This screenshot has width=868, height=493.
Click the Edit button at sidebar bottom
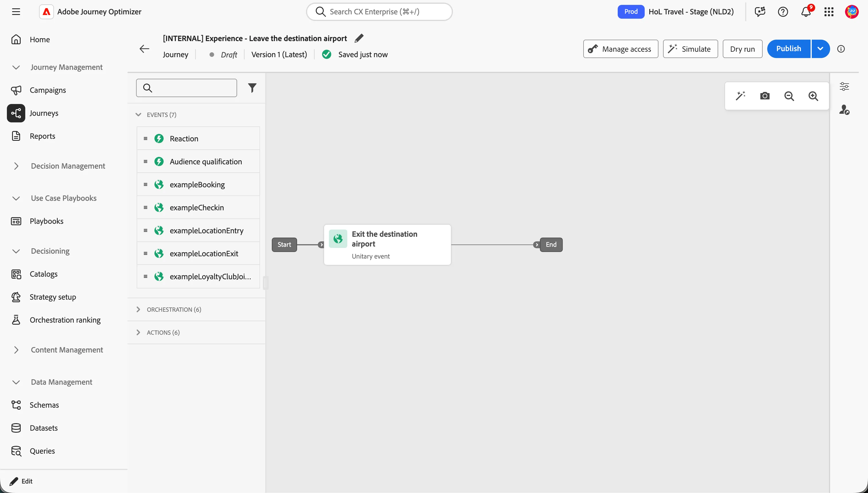point(21,481)
